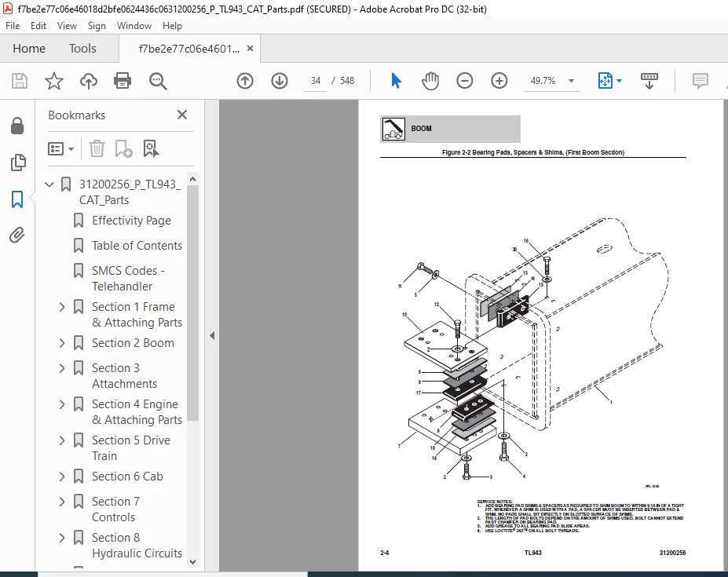Open the Help menu

(172, 26)
